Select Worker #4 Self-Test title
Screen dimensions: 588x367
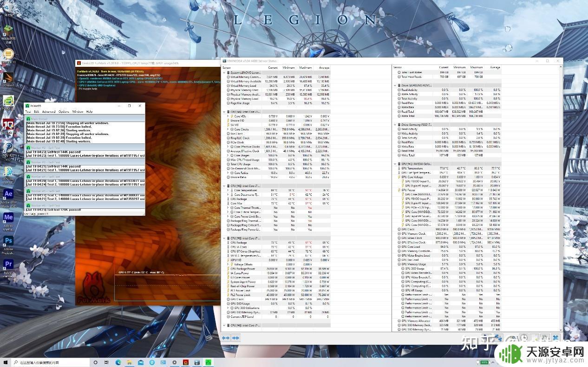[x=84, y=177]
